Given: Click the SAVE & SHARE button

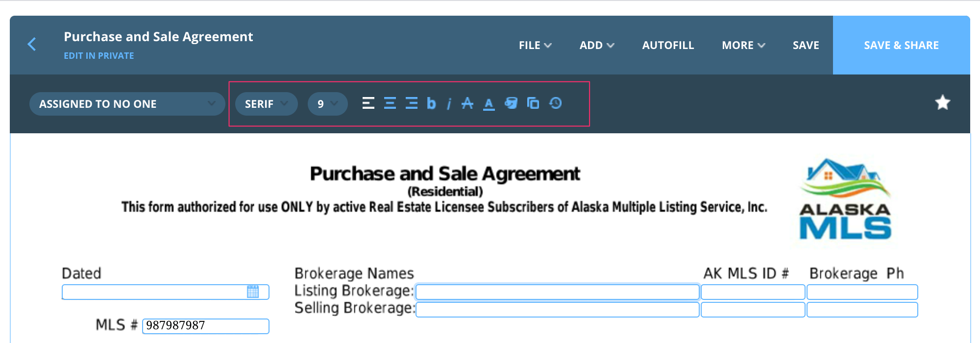Looking at the screenshot, I should tap(901, 45).
